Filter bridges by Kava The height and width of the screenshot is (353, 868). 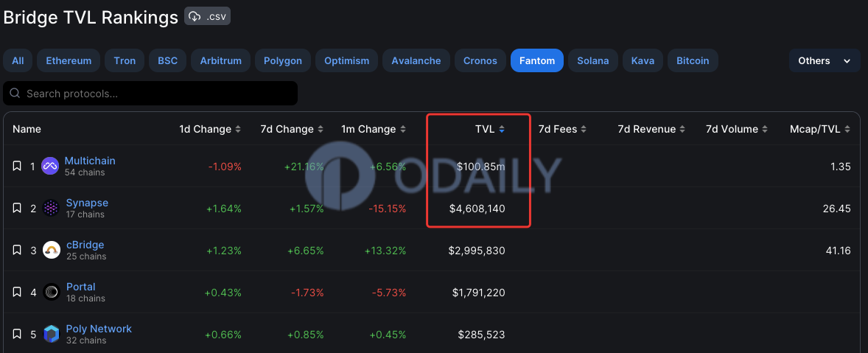coord(643,61)
